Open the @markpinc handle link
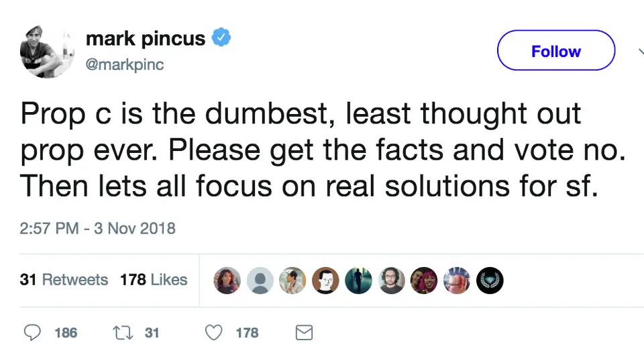The image size is (644, 357). 125,64
